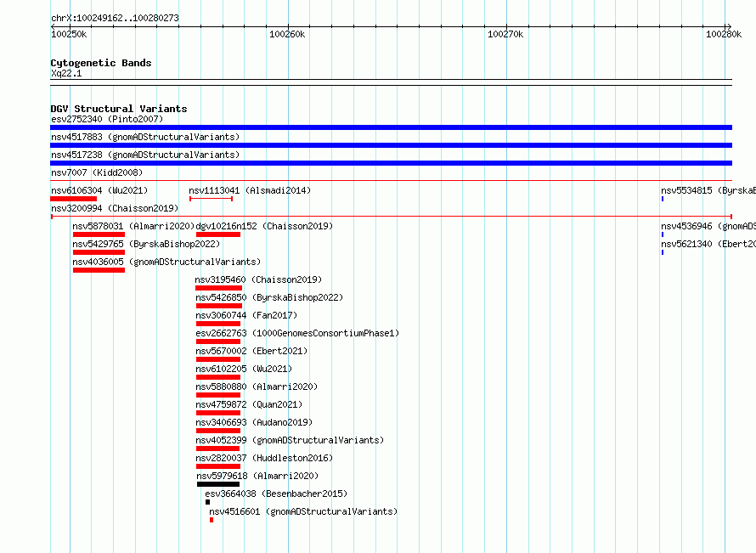
Task: Select the red bar under nsv6106304
Action: click(x=73, y=199)
